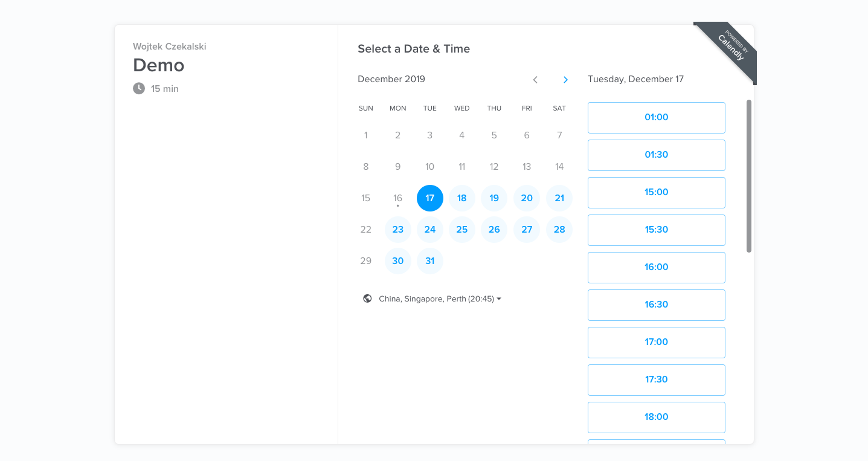Select the 17:00 time slot
This screenshot has height=461, width=868.
(657, 343)
